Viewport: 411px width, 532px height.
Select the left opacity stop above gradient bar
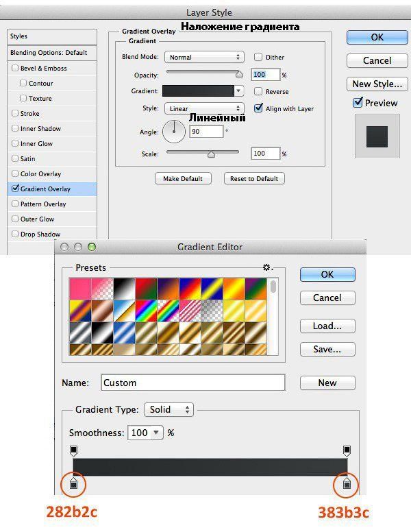73,450
